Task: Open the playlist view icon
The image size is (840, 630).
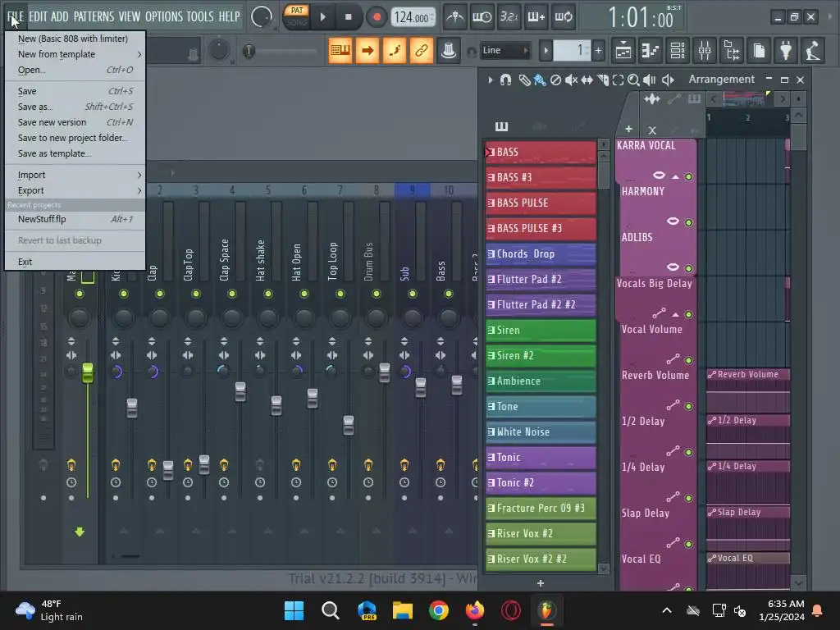Action: (623, 51)
